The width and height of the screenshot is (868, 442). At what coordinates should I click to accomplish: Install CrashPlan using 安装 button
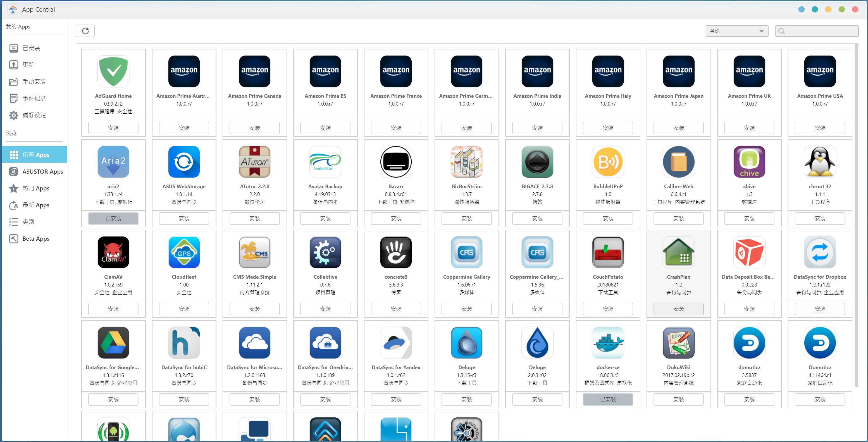point(678,309)
